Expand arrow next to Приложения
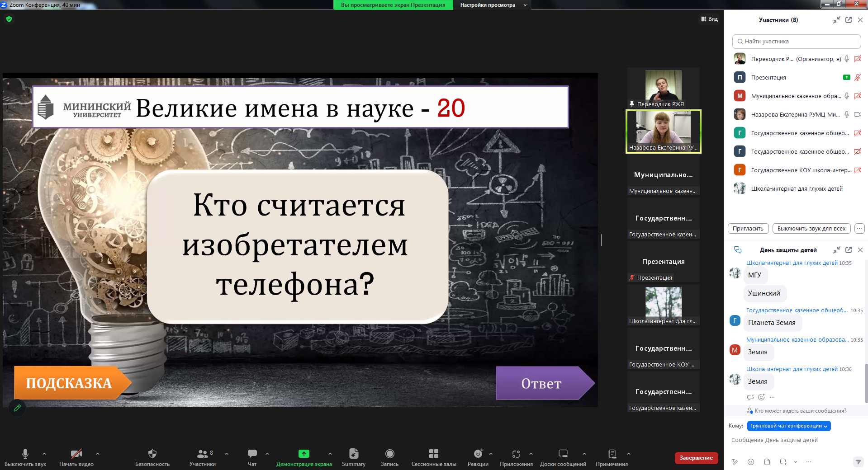 [531, 453]
